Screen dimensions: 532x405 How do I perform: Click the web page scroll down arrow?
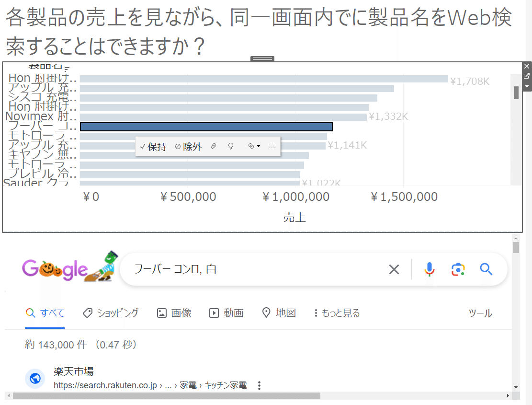(516, 387)
